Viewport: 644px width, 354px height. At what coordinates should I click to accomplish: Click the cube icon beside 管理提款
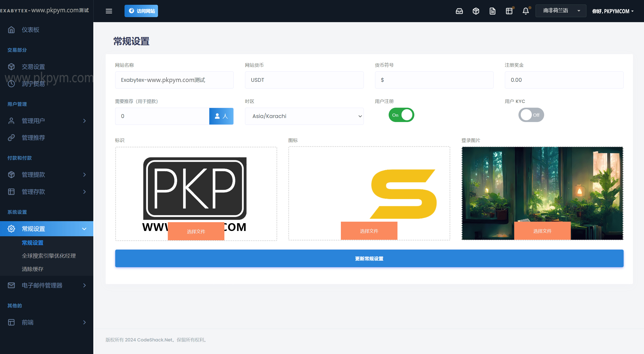click(11, 175)
